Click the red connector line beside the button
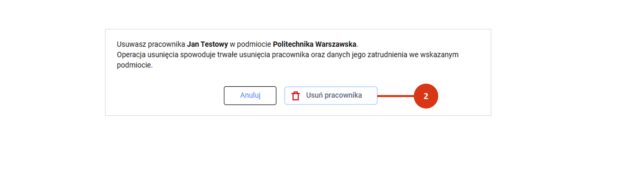 pyautogui.click(x=396, y=96)
